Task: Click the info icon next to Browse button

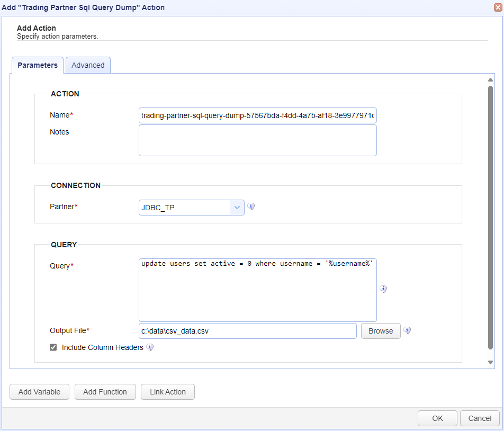Action: (407, 330)
